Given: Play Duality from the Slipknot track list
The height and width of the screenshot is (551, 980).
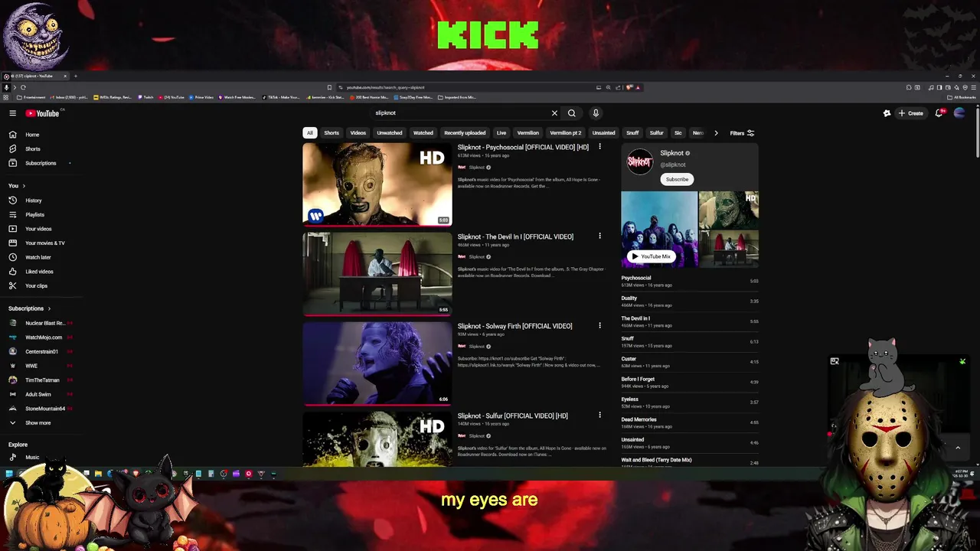Looking at the screenshot, I should click(x=690, y=302).
